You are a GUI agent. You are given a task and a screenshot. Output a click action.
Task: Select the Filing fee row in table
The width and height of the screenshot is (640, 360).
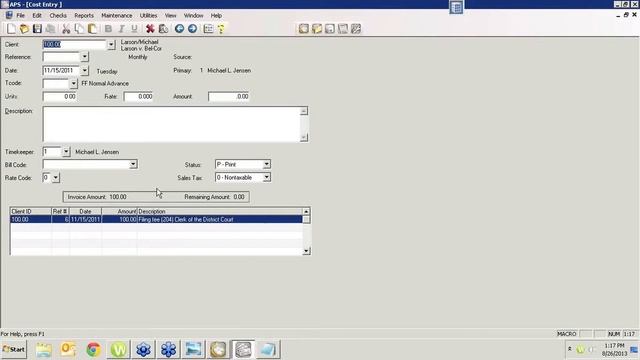[x=156, y=220]
